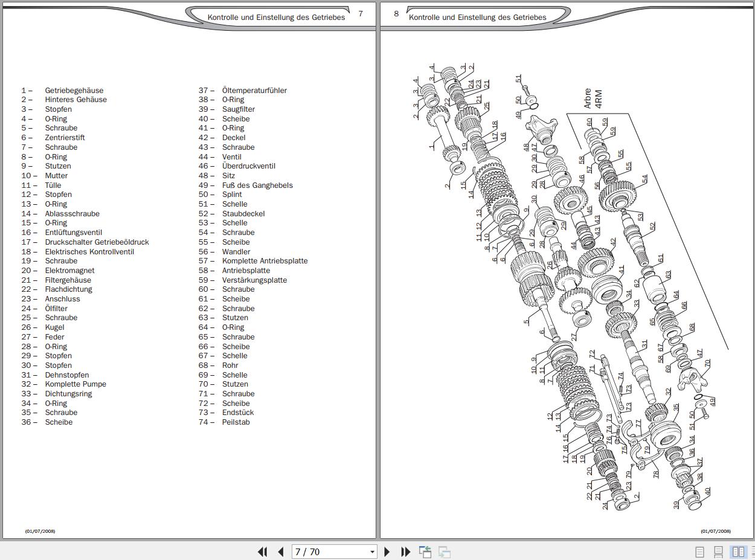Click the legend entry 'Öltemperaturfühler'

254,91
